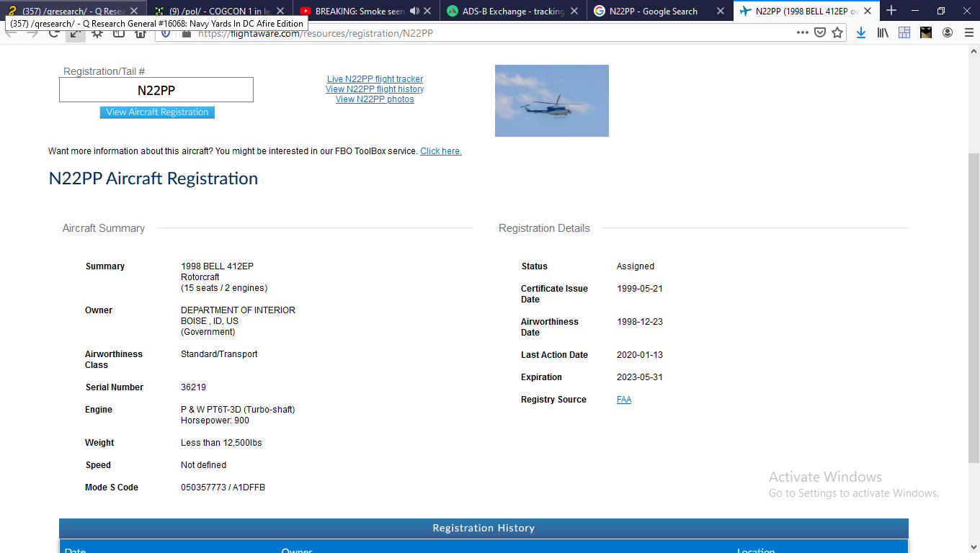Viewport: 980px width, 553px height.
Task: Click View Aircraft Registration button
Action: [x=157, y=112]
